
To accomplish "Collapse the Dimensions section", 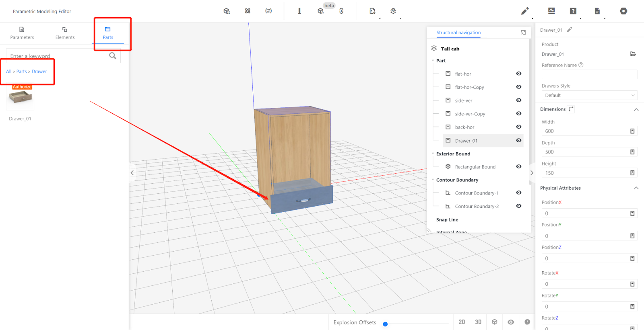I will tap(636, 109).
